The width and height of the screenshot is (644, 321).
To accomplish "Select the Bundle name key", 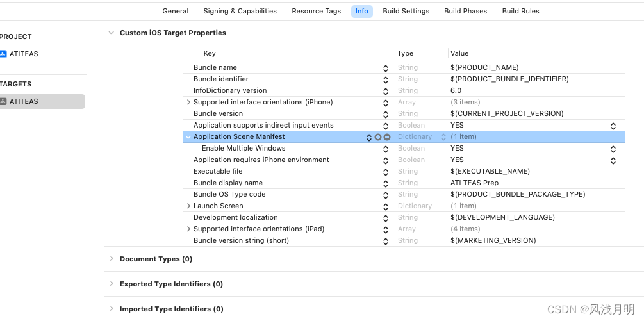I will (x=215, y=68).
